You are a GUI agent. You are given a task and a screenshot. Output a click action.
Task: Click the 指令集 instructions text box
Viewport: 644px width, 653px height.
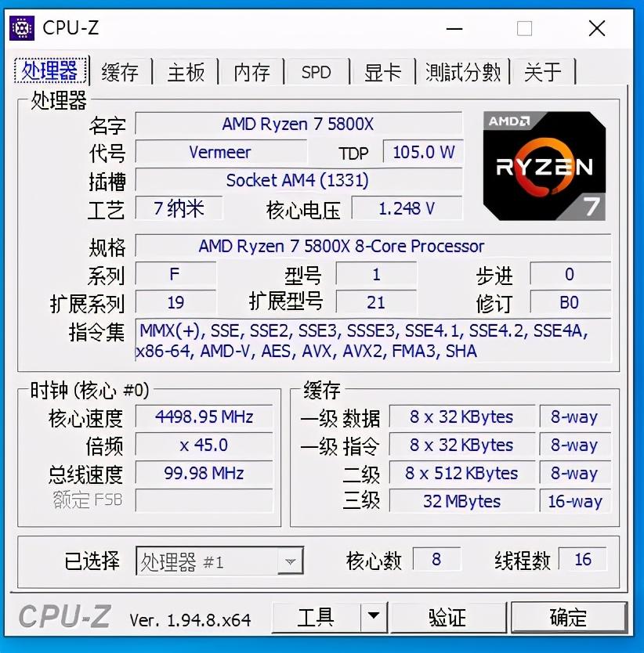[x=373, y=341]
